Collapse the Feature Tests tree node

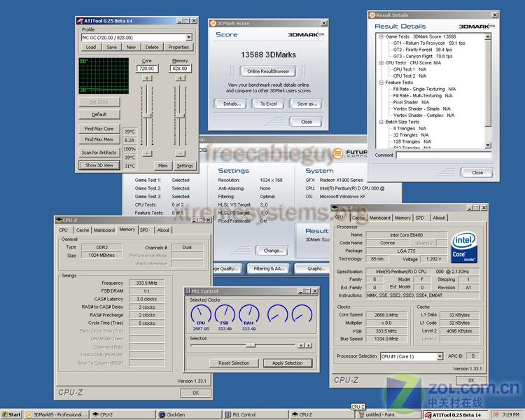[x=381, y=83]
